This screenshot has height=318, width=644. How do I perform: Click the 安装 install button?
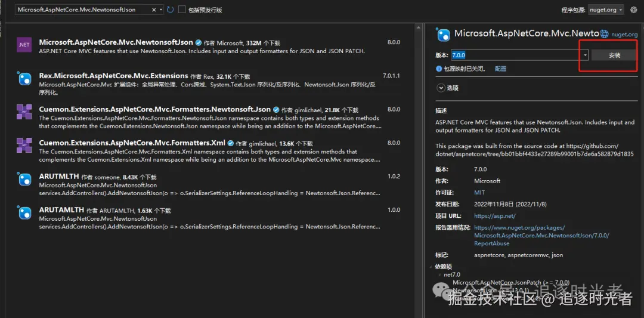[614, 55]
